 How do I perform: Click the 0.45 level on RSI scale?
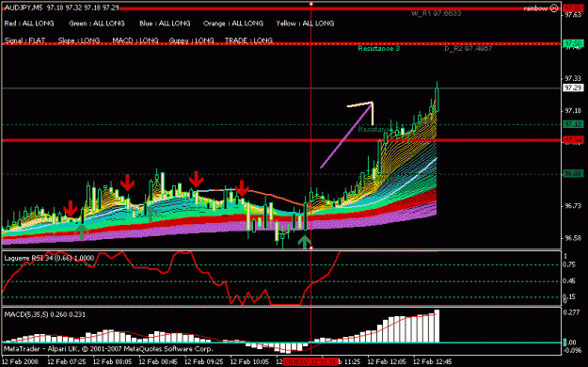tap(570, 281)
